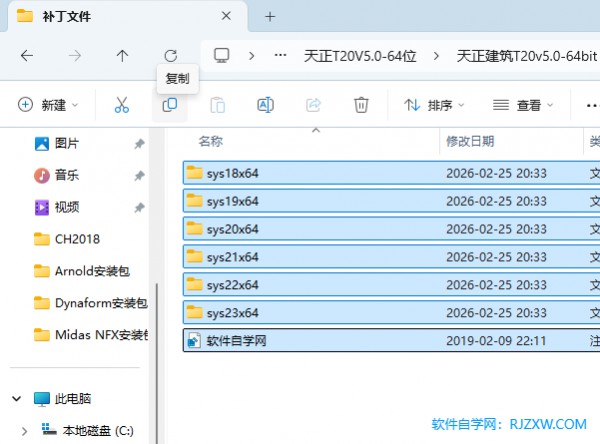Select the sys19x64 folder name
Screen dimensions: 600x444
(233, 201)
